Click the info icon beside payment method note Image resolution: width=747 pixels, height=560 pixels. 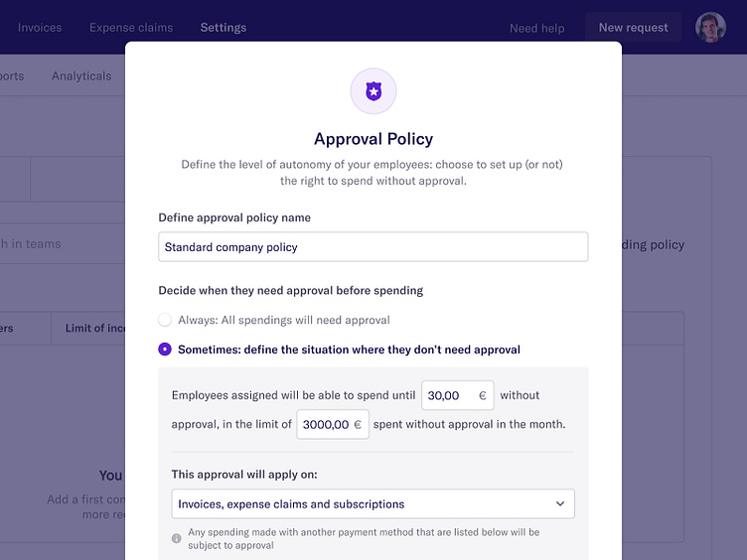pos(177,538)
